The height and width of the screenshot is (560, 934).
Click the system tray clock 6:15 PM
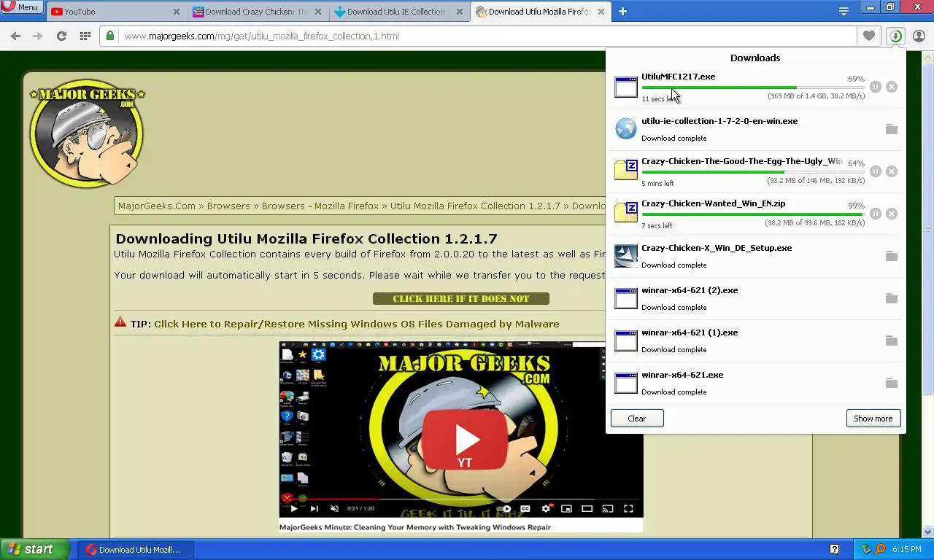click(906, 550)
